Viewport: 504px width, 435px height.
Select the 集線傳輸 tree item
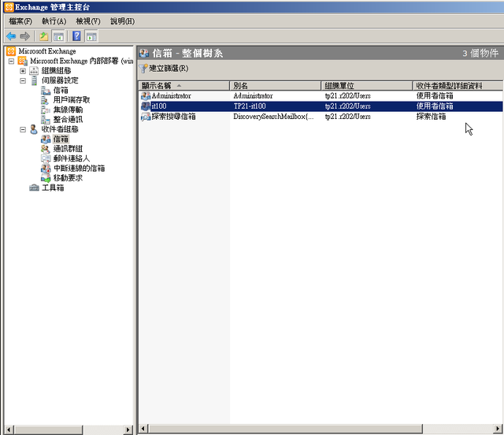click(68, 110)
